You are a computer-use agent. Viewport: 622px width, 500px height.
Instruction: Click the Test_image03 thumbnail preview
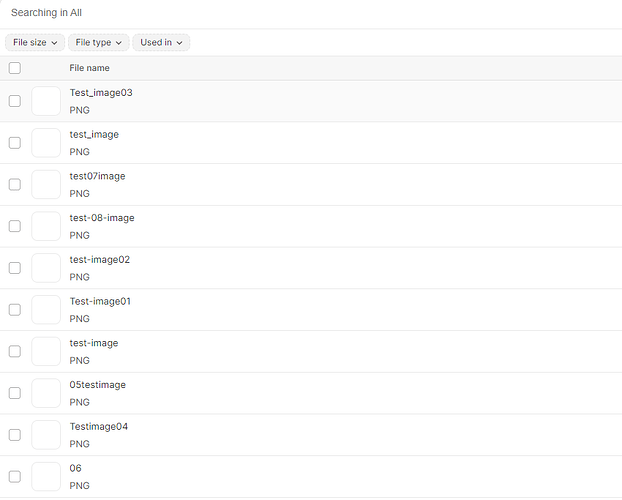point(46,101)
